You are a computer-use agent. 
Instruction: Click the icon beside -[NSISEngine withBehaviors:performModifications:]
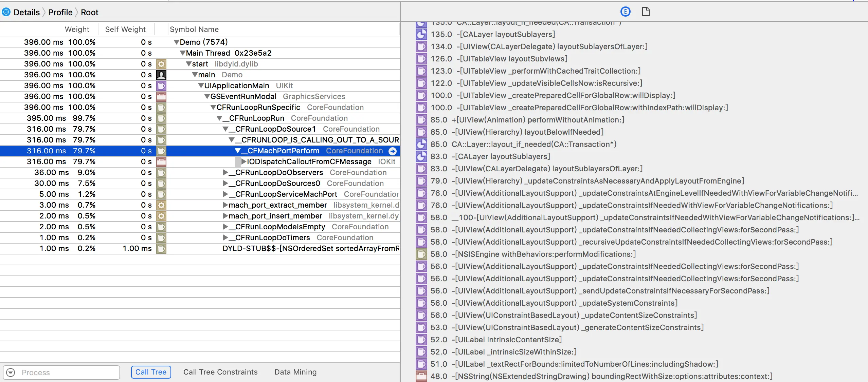click(421, 254)
